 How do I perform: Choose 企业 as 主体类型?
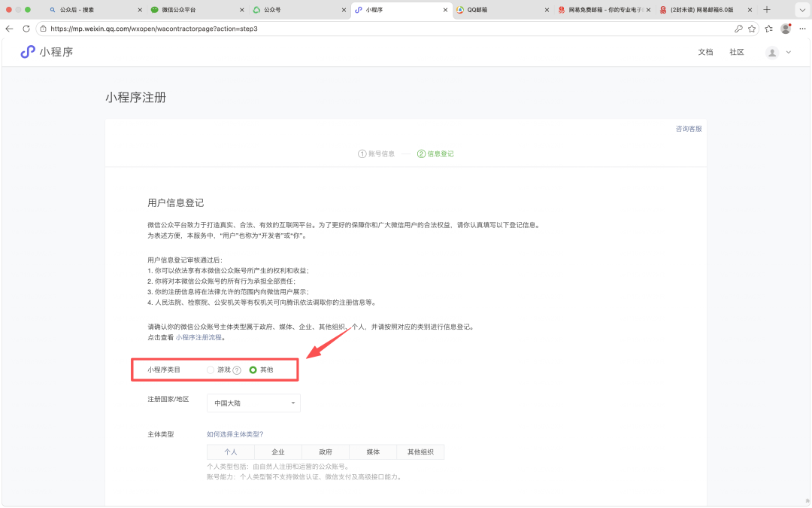278,452
